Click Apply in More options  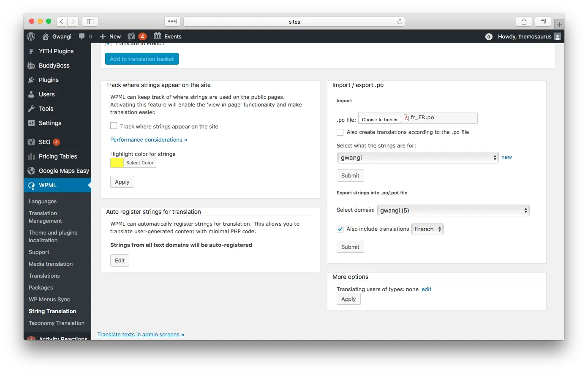point(348,299)
